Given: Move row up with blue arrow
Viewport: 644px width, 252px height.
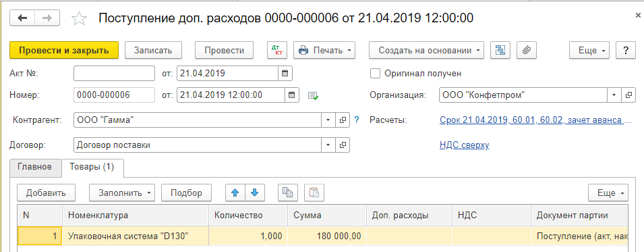Looking at the screenshot, I should coord(235,193).
